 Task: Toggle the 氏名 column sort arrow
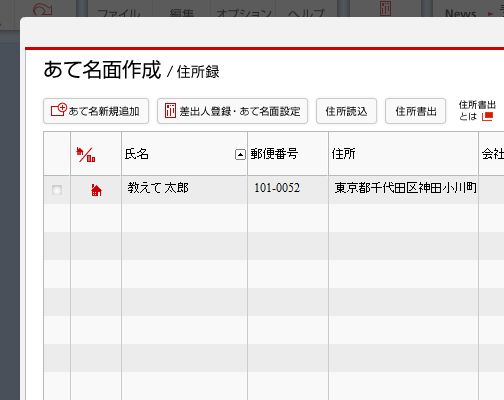tap(240, 155)
